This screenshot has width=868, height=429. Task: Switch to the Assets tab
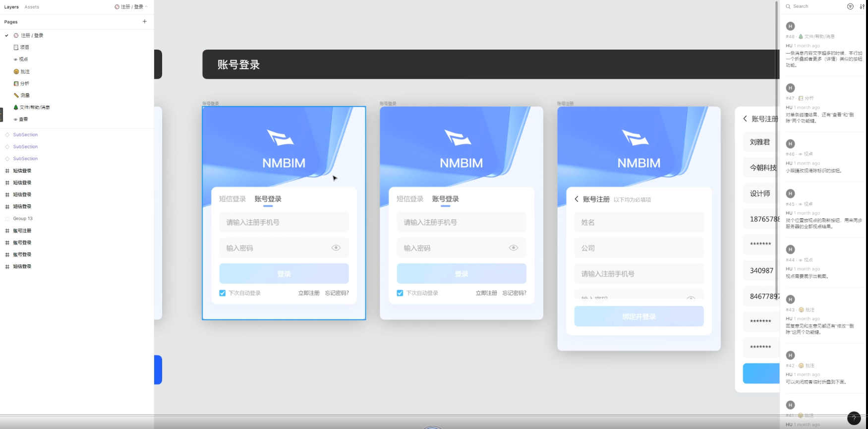[32, 7]
